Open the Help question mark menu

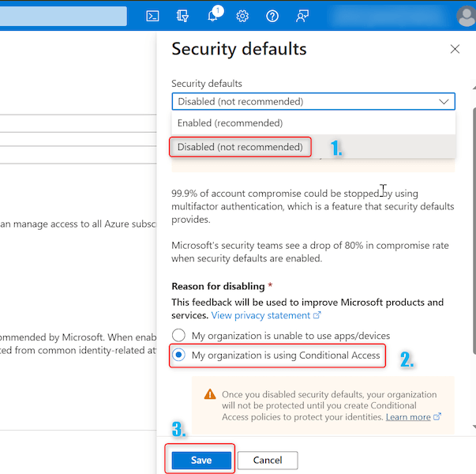pos(272,16)
